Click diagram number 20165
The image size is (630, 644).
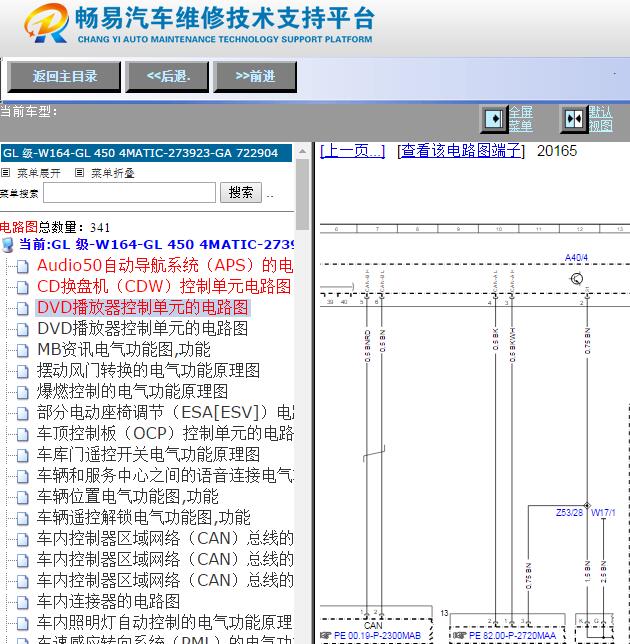click(556, 151)
